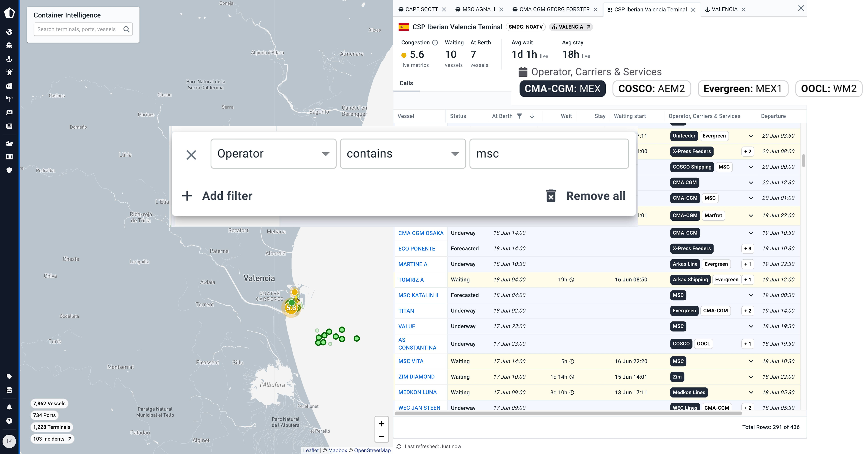Zoom in on the map
The width and height of the screenshot is (868, 454).
(x=381, y=424)
